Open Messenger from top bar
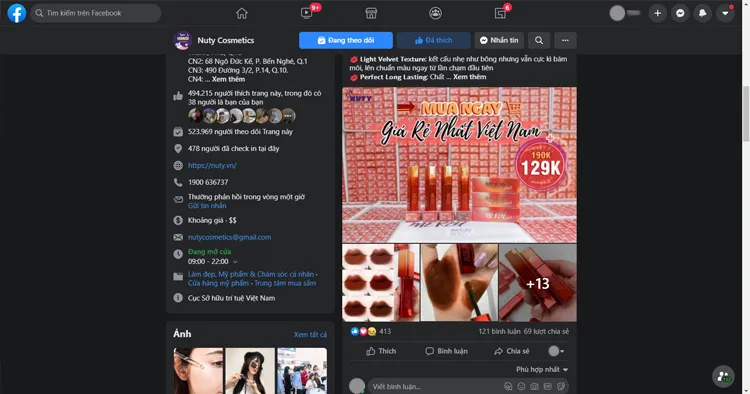The height and width of the screenshot is (394, 750). (680, 13)
